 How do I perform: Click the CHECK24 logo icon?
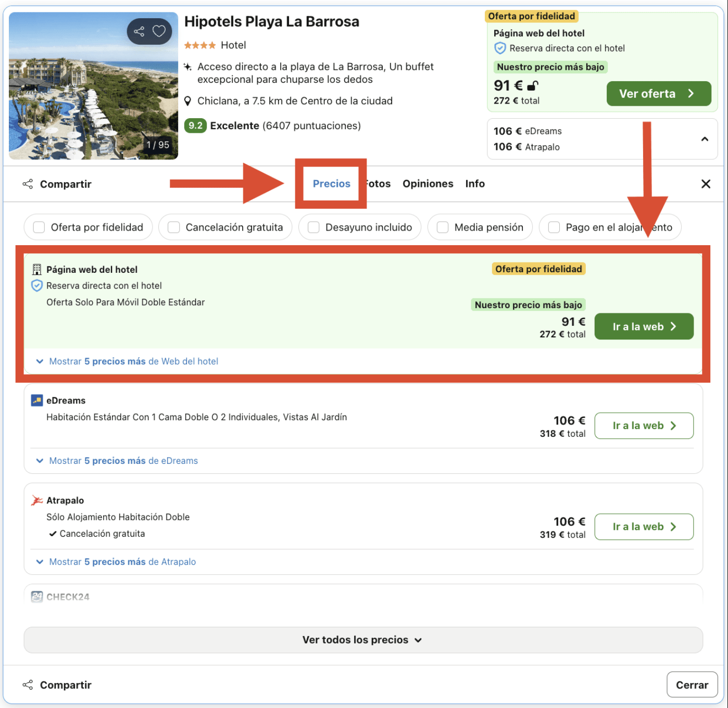pyautogui.click(x=37, y=597)
